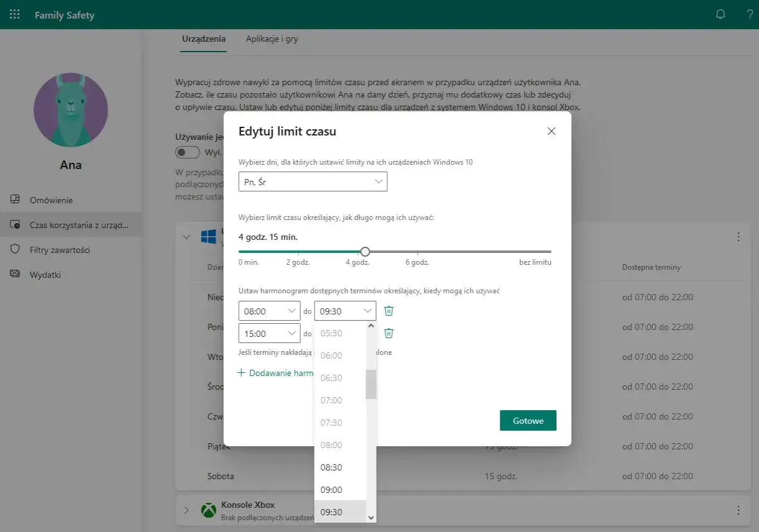Delete the 15:00 schedule row
This screenshot has width=759, height=532.
tap(389, 333)
